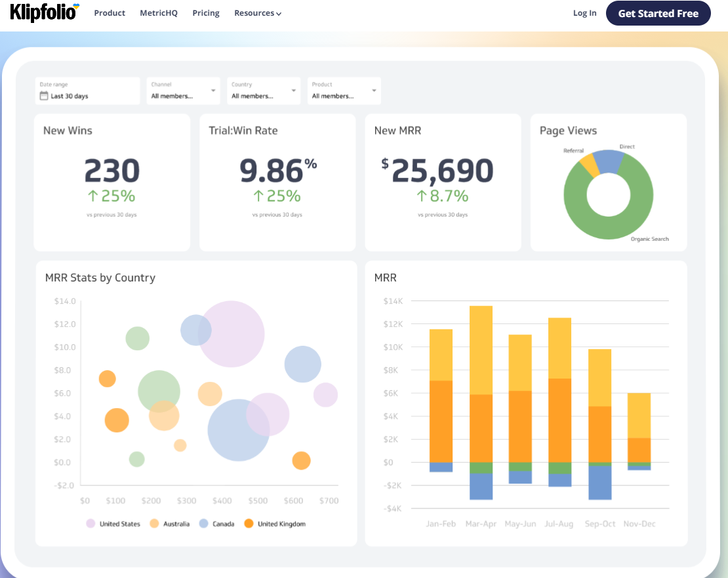Click the United States legend dot
The width and height of the screenshot is (728, 578).
pyautogui.click(x=91, y=524)
